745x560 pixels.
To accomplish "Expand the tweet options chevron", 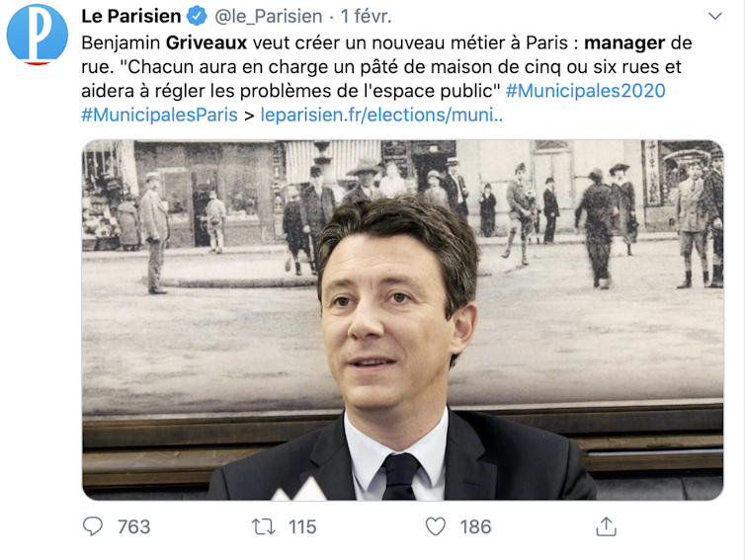I will pyautogui.click(x=715, y=16).
